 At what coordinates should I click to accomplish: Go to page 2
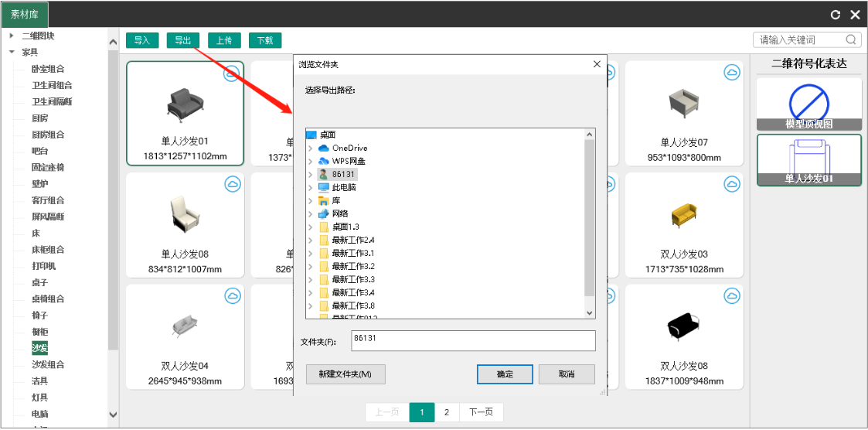point(447,412)
